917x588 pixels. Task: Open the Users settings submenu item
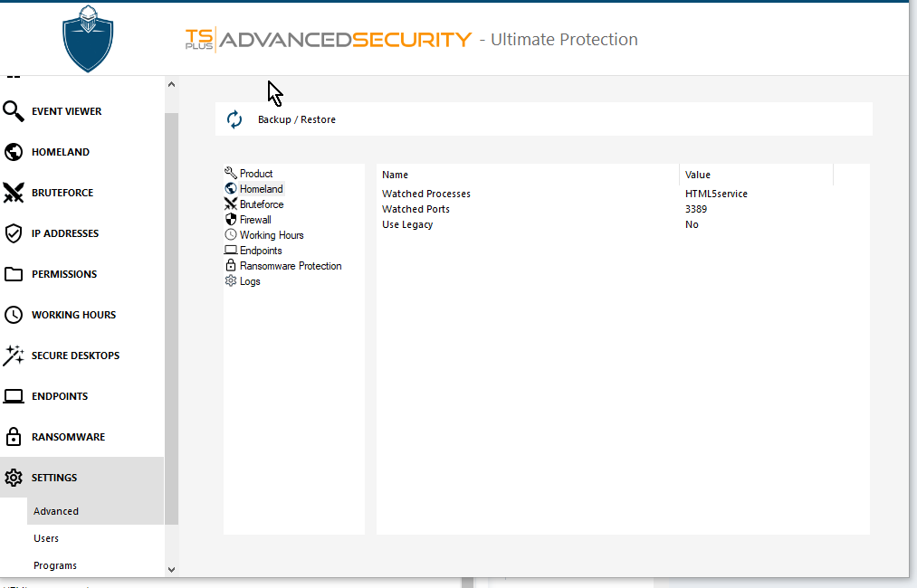click(x=46, y=538)
